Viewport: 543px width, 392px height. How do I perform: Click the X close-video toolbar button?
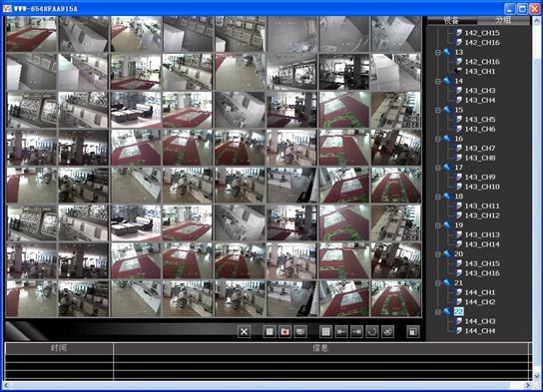click(x=244, y=332)
